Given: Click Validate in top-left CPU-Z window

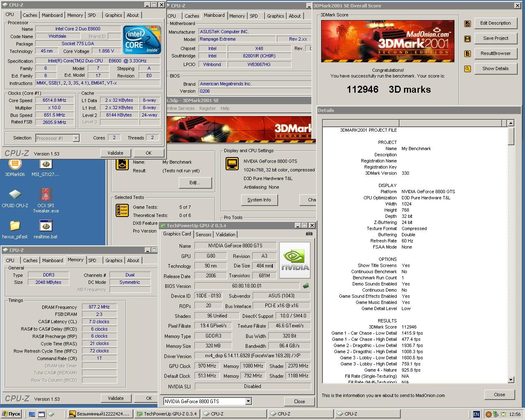Looking at the screenshot, I should tap(115, 153).
